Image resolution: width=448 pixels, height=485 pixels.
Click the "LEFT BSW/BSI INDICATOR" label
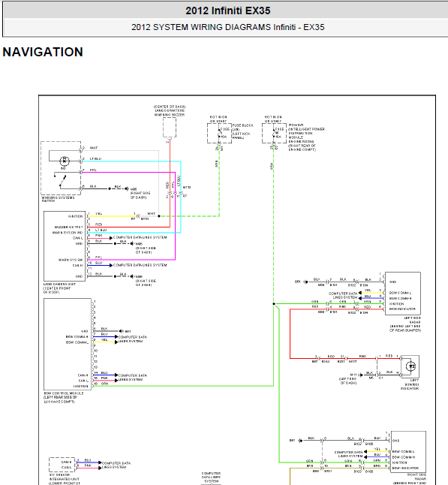point(410,384)
